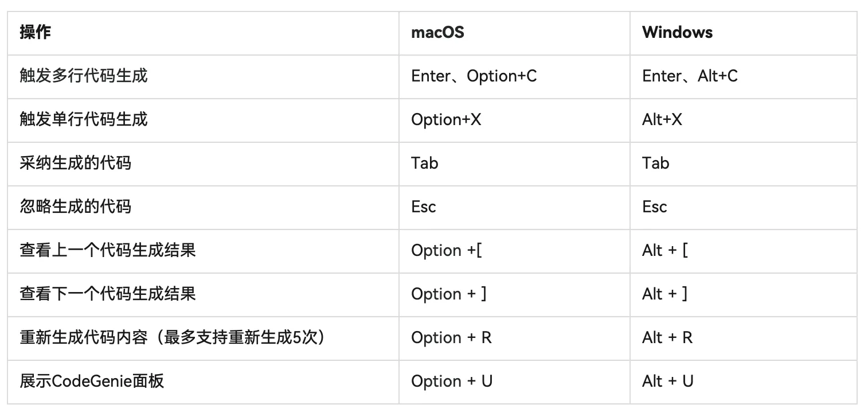Click the Esc cell under Windows
Image resolution: width=868 pixels, height=420 pixels.
pos(655,207)
